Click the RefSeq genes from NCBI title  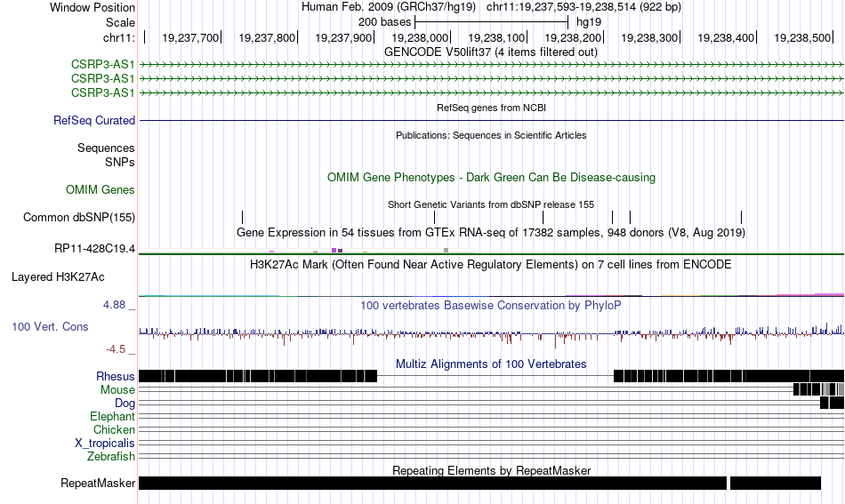tap(491, 108)
